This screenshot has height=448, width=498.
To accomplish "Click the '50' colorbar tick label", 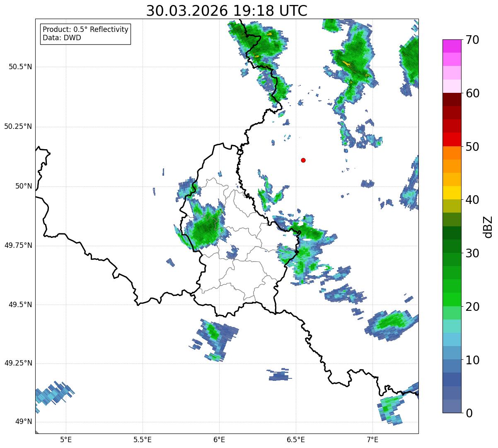I will (x=471, y=147).
